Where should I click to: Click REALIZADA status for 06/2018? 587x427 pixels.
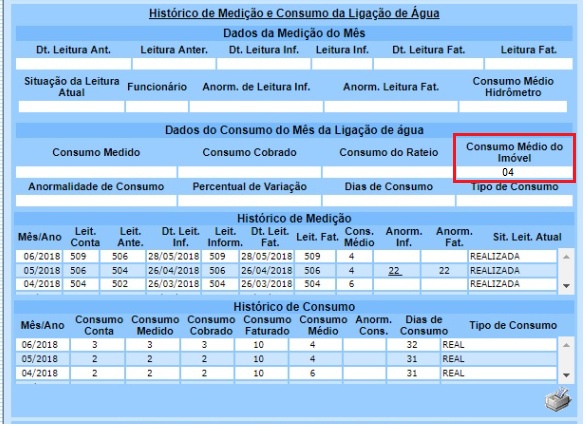click(x=495, y=256)
